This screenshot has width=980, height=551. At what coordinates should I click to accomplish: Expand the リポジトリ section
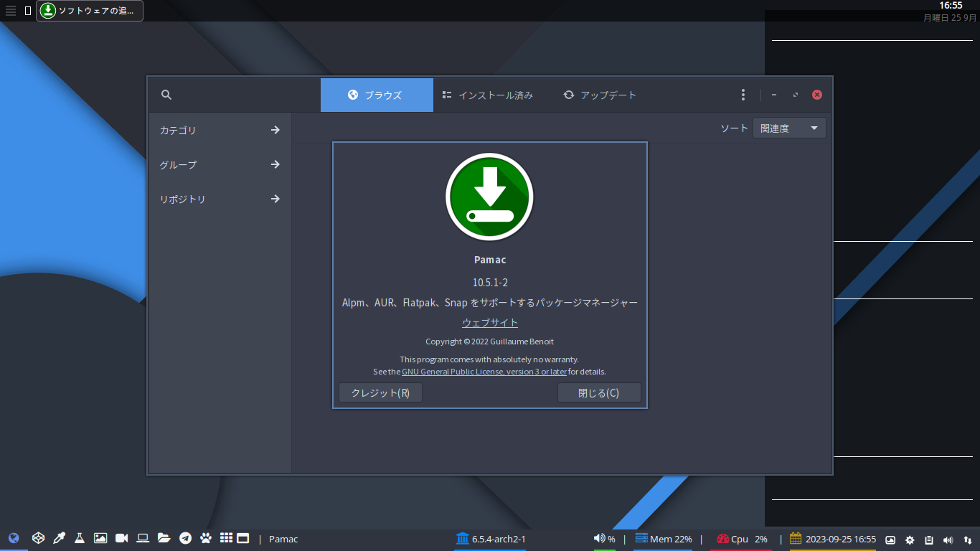(x=218, y=199)
